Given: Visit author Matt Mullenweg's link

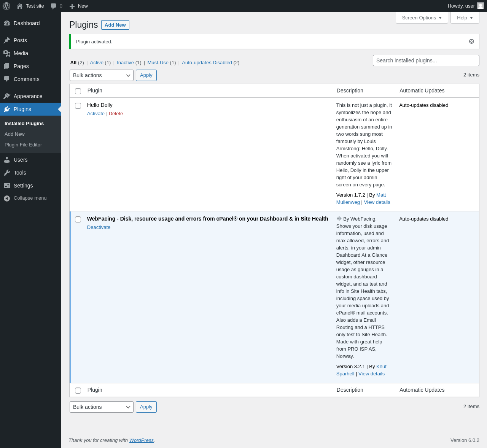Looking at the screenshot, I should [x=381, y=195].
